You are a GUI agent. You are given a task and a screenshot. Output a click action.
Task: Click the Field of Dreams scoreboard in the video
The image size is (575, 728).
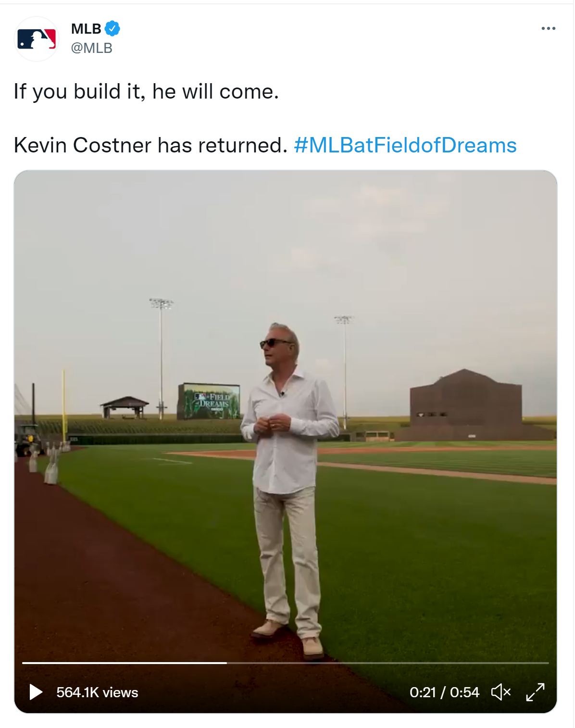(209, 402)
